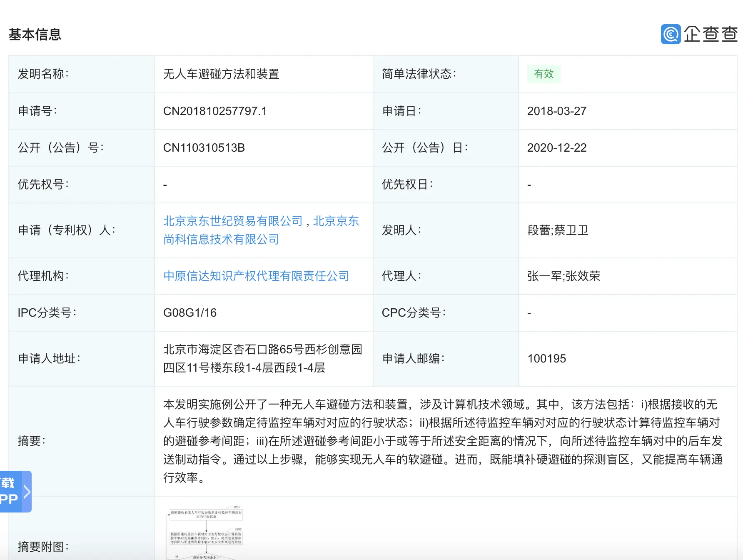This screenshot has width=743, height=560.
Task: Click the 基本信息 section heading
Action: pyautogui.click(x=35, y=35)
